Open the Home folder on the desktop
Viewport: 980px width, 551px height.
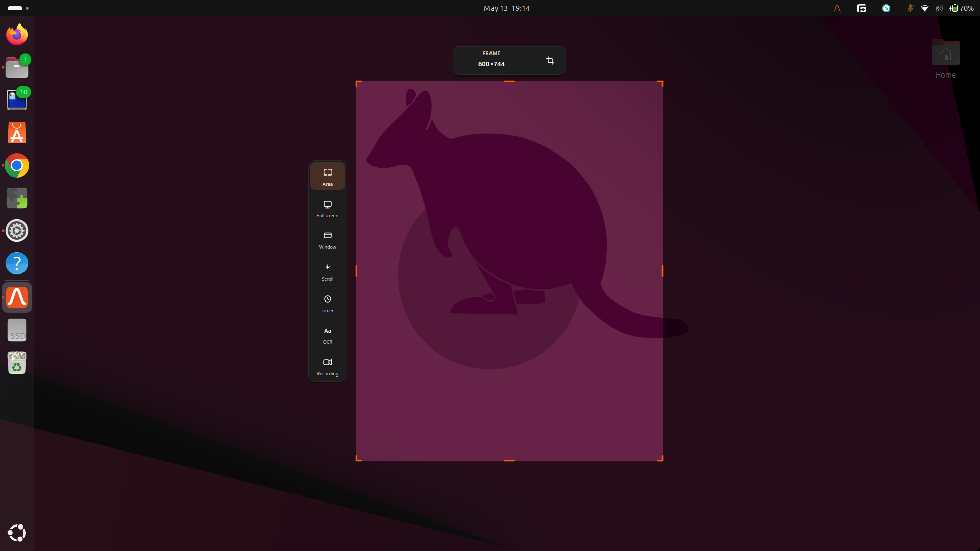coord(945,59)
